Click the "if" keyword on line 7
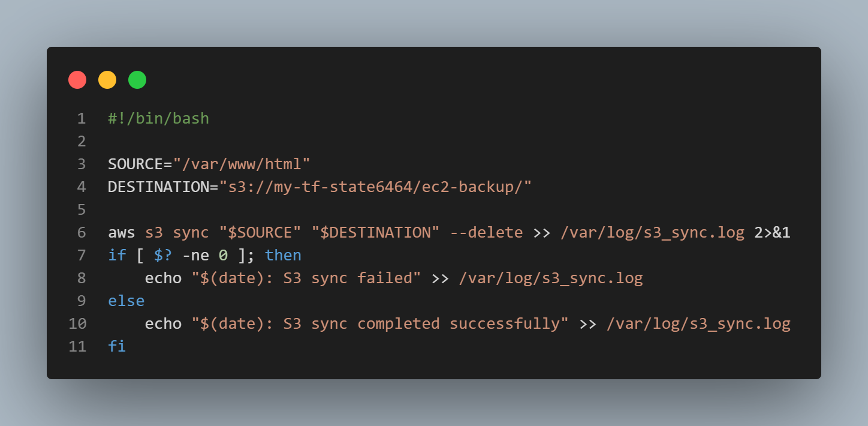The height and width of the screenshot is (426, 868). (x=117, y=255)
